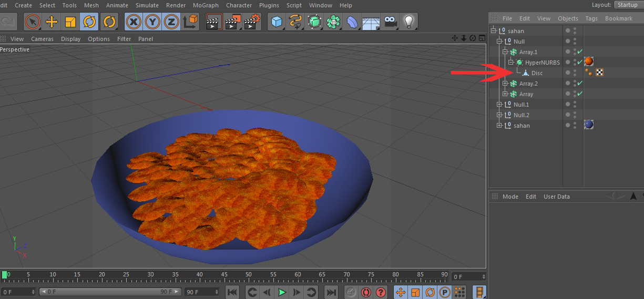Image resolution: width=644 pixels, height=299 pixels.
Task: Add a Camera object
Action: 390,22
